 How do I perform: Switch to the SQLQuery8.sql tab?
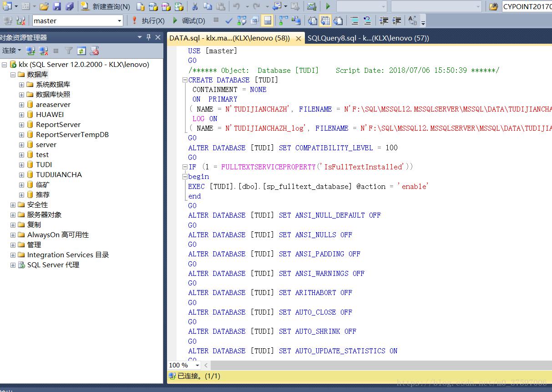(x=368, y=38)
